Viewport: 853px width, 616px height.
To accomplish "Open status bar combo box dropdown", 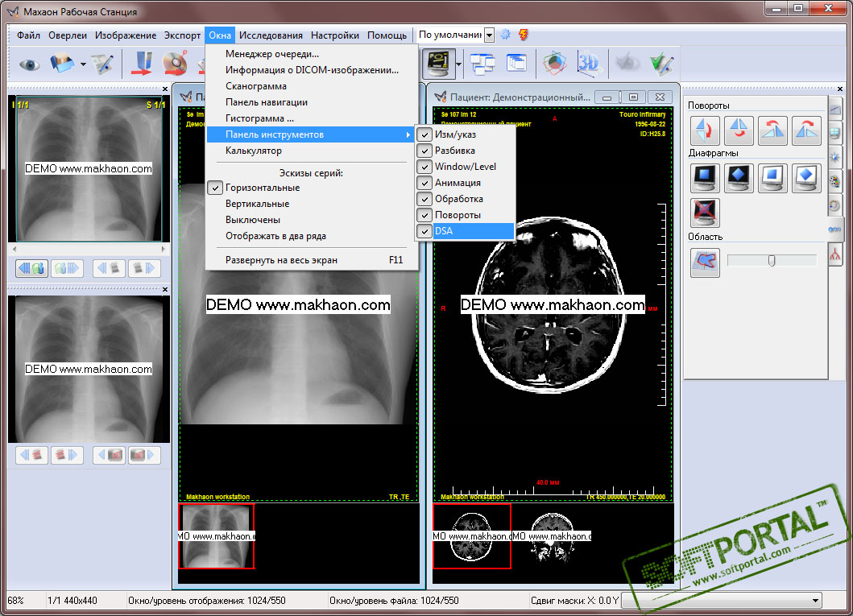I will (815, 601).
